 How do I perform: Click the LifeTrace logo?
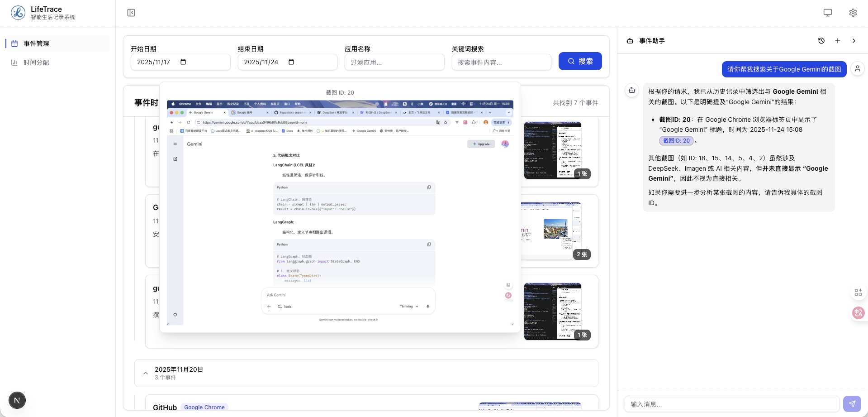pyautogui.click(x=18, y=13)
